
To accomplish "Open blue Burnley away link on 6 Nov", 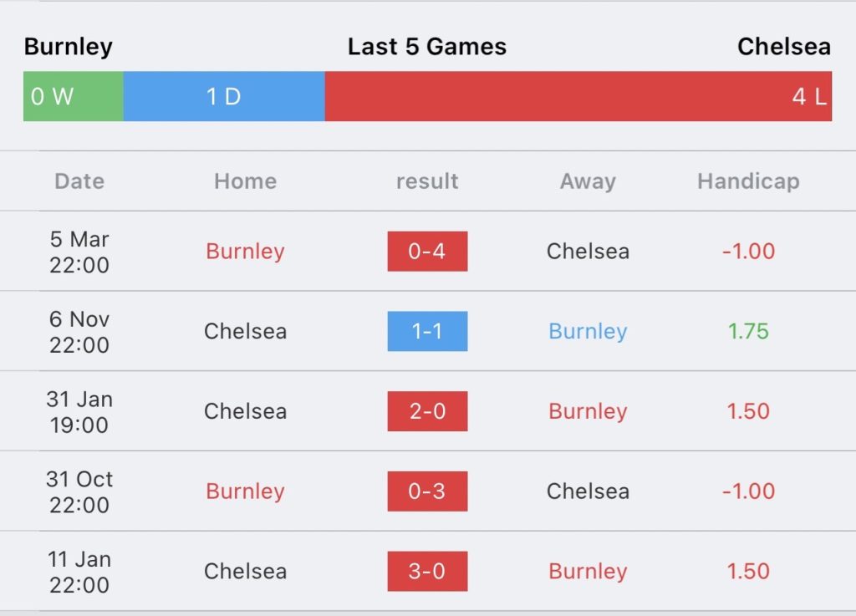I will 588,331.
